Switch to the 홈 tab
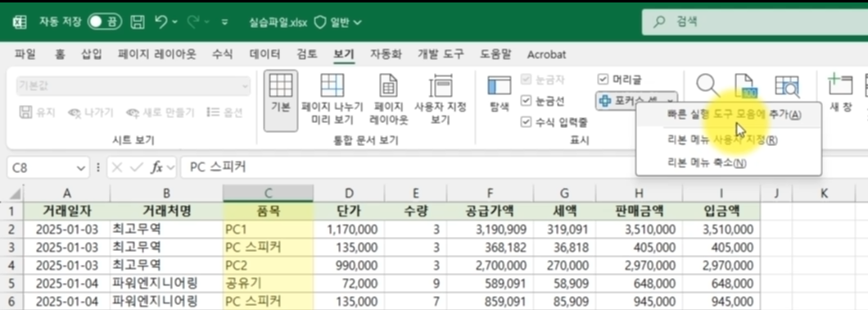Screen dimensions: 868x310 tap(59, 54)
